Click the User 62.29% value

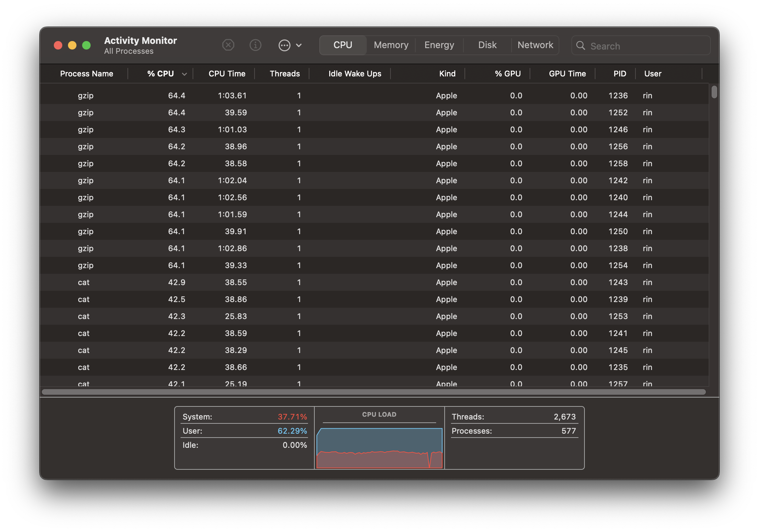[292, 431]
